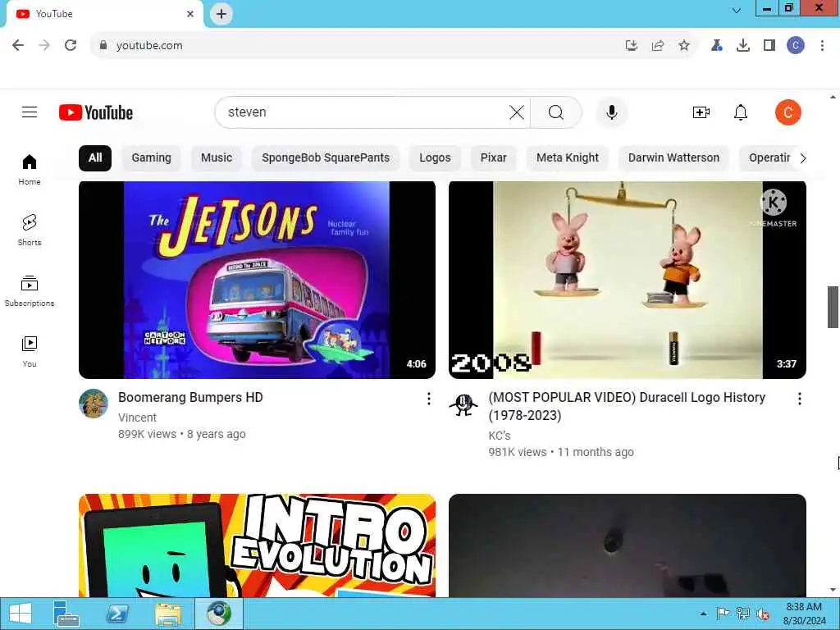
Task: Open the browser downloads icon
Action: [743, 46]
